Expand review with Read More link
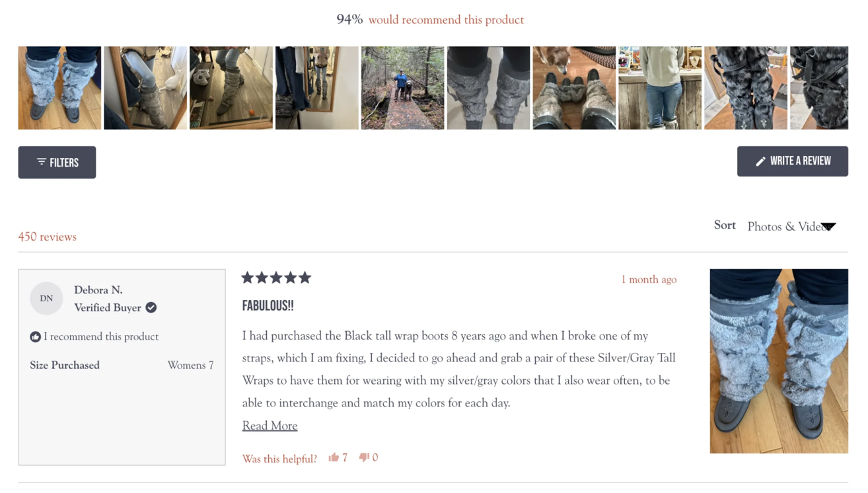The image size is (868, 493). pyautogui.click(x=270, y=426)
